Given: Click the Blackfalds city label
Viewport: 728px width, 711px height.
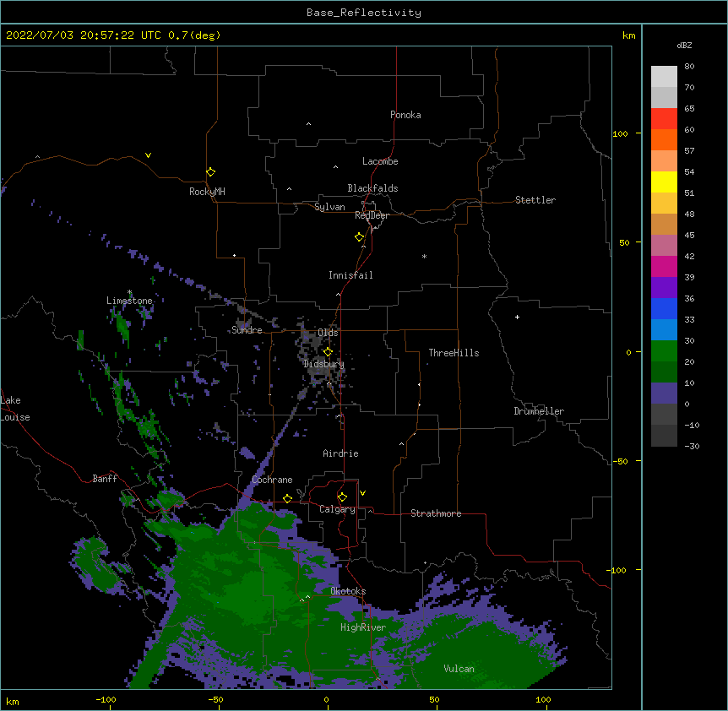Looking at the screenshot, I should tap(372, 188).
